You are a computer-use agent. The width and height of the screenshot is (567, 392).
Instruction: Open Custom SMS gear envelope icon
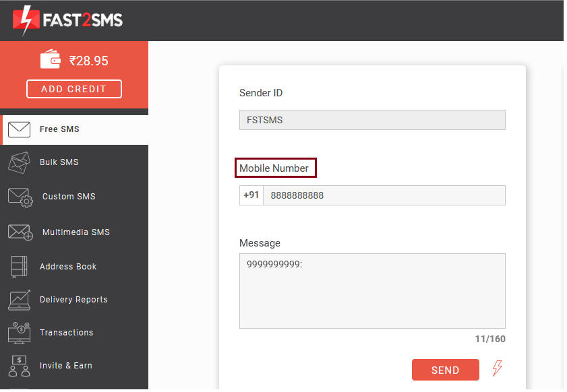click(20, 198)
